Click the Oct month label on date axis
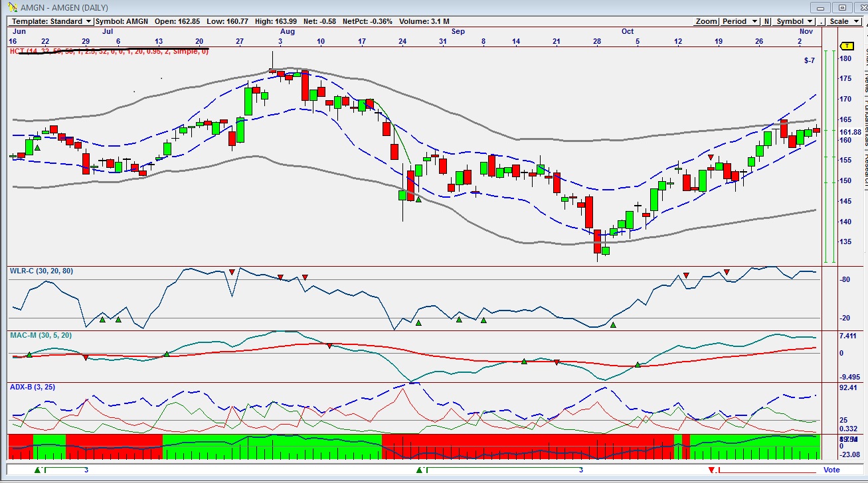The image size is (868, 483). (x=628, y=31)
